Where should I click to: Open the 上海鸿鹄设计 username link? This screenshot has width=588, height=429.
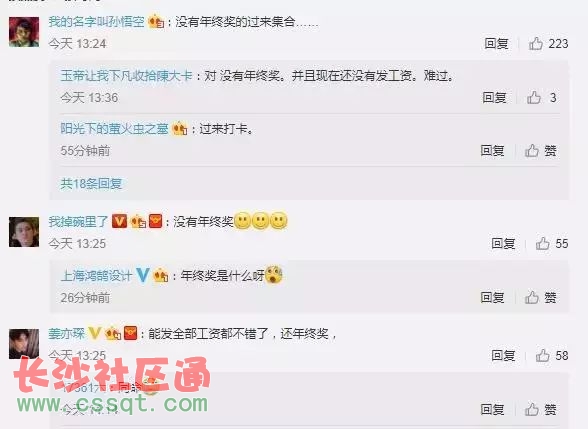click(96, 276)
